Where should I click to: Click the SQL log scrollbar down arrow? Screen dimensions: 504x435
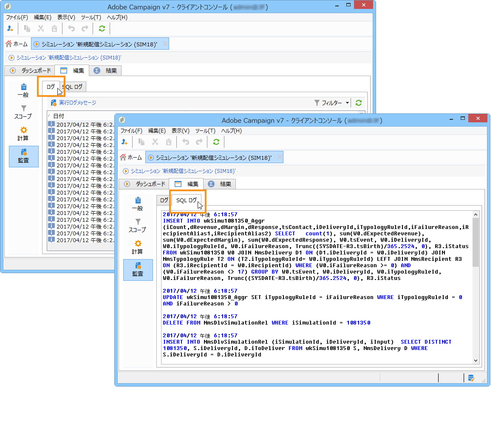[476, 361]
